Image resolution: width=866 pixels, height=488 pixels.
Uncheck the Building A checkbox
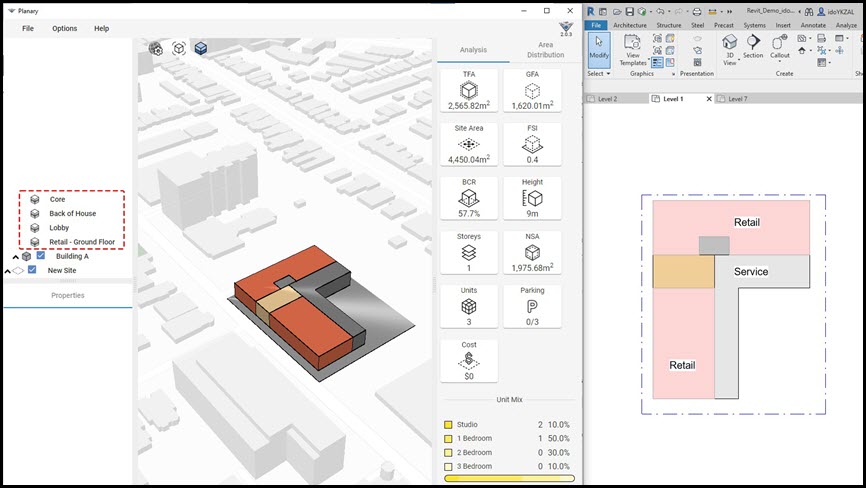coord(40,256)
